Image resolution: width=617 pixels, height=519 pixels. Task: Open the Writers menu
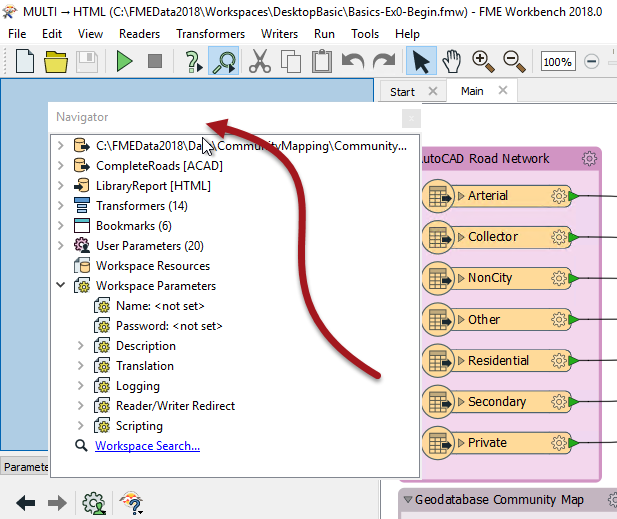(x=279, y=34)
